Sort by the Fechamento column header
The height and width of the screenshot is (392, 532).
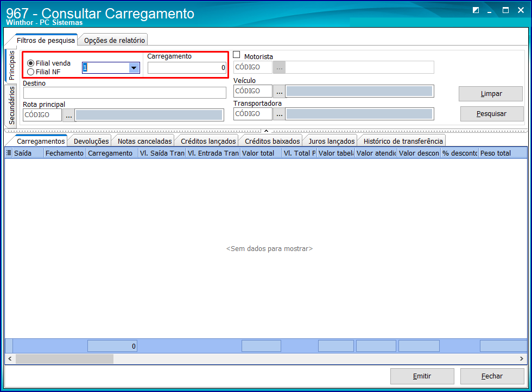click(x=65, y=153)
